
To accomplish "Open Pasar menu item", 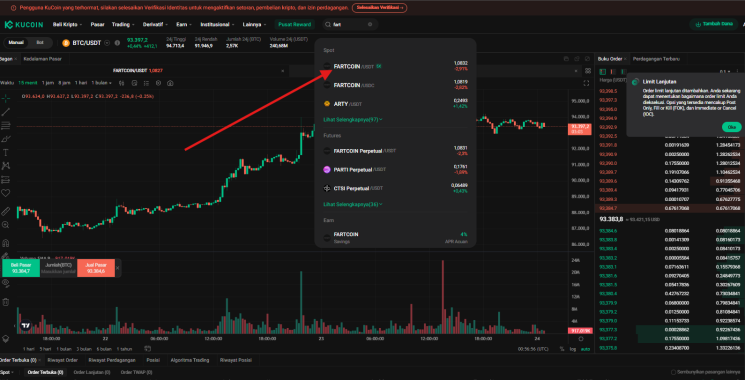I will (97, 24).
